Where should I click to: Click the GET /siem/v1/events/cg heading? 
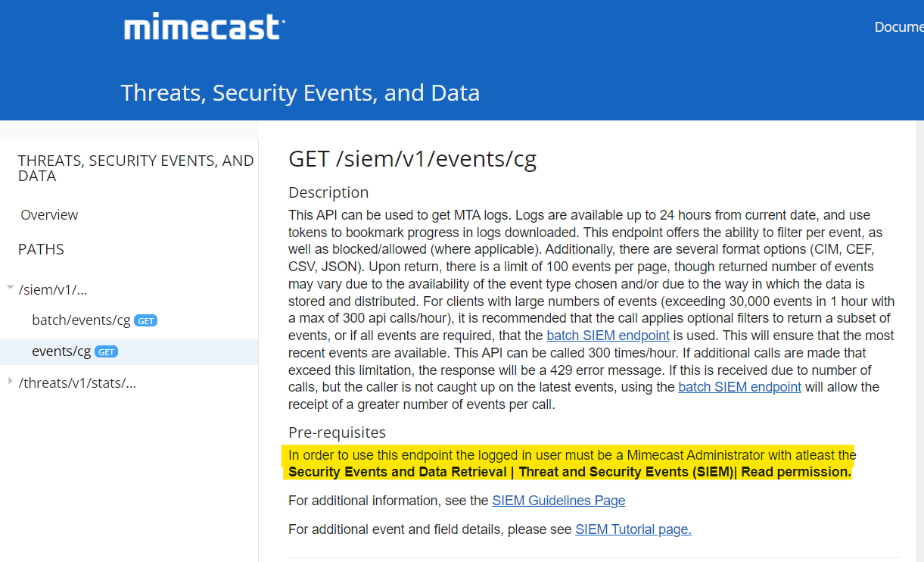[x=412, y=159]
